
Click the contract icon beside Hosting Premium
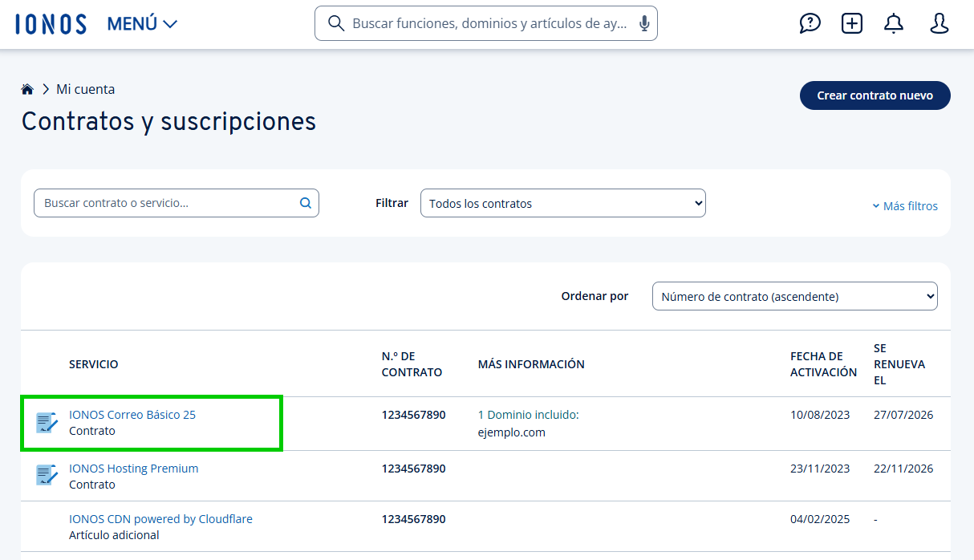(47, 475)
